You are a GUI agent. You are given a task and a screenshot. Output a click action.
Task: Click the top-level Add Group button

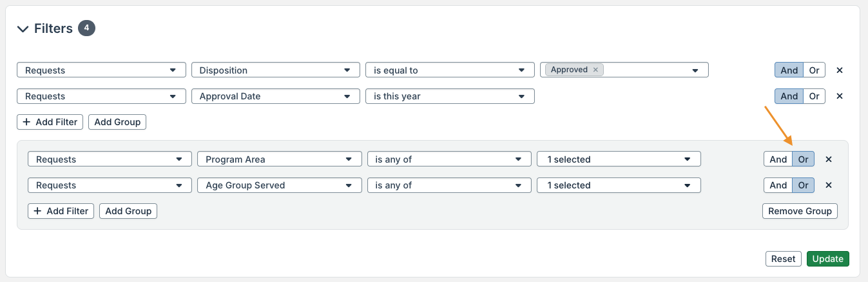coord(117,122)
